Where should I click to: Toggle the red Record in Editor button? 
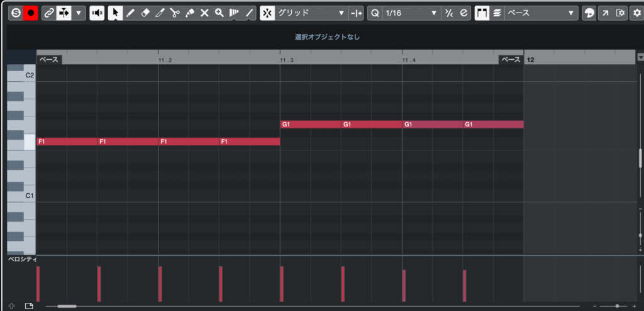coord(31,13)
